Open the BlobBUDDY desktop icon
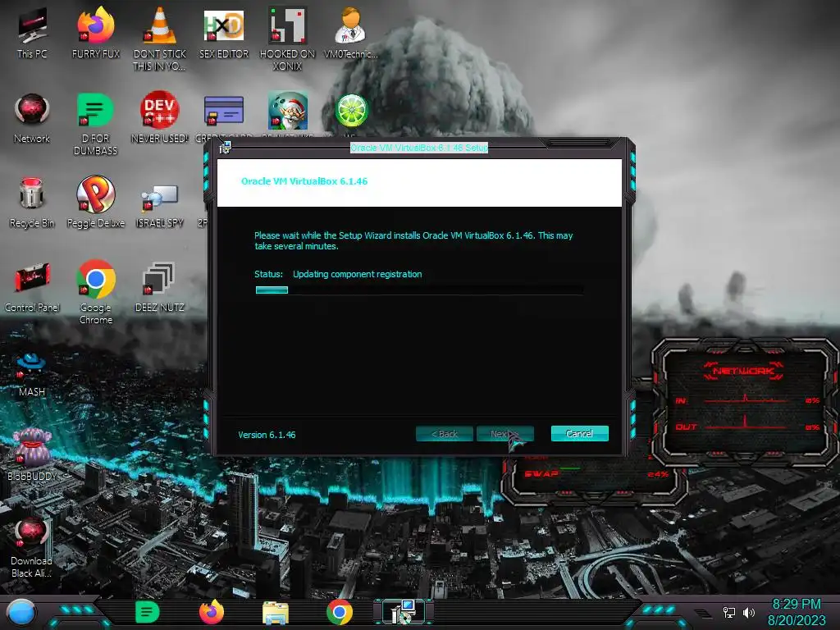Viewport: 840px width, 630px height. coord(32,454)
